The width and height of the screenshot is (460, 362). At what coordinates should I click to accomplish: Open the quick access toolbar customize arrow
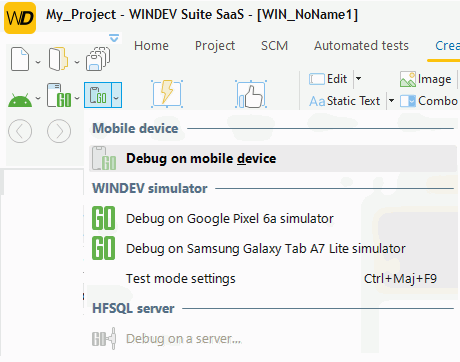point(114,38)
